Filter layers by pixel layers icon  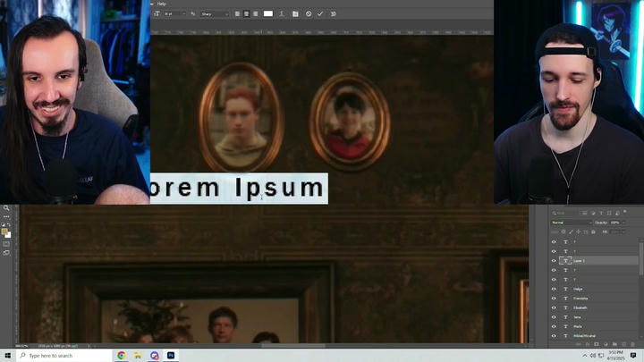pos(585,213)
